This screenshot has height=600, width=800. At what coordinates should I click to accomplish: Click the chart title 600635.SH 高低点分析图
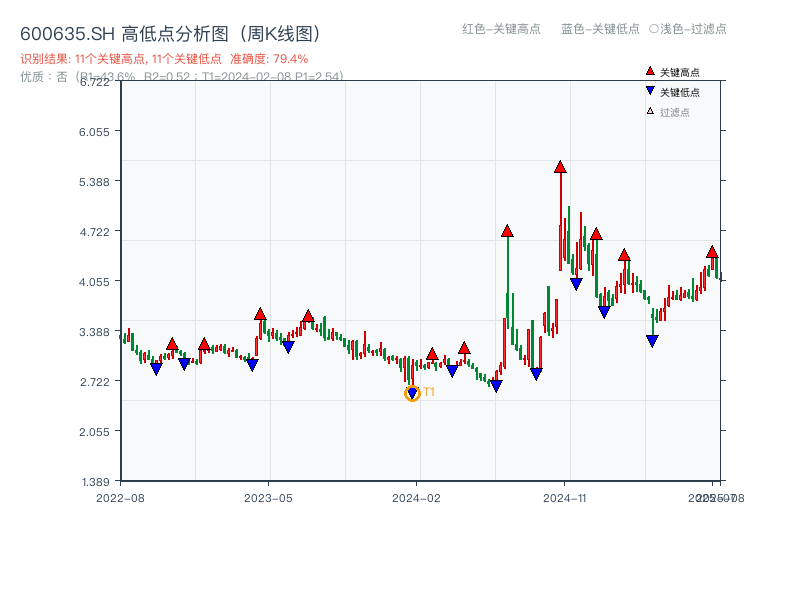pyautogui.click(x=171, y=34)
